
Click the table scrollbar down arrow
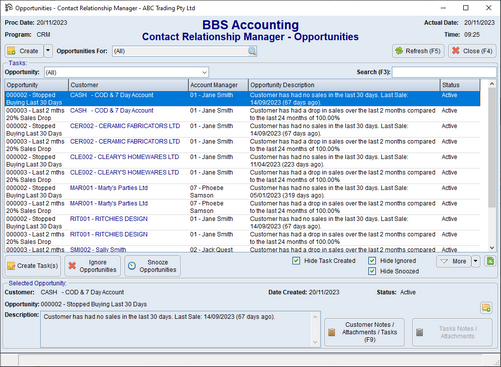[492, 248]
